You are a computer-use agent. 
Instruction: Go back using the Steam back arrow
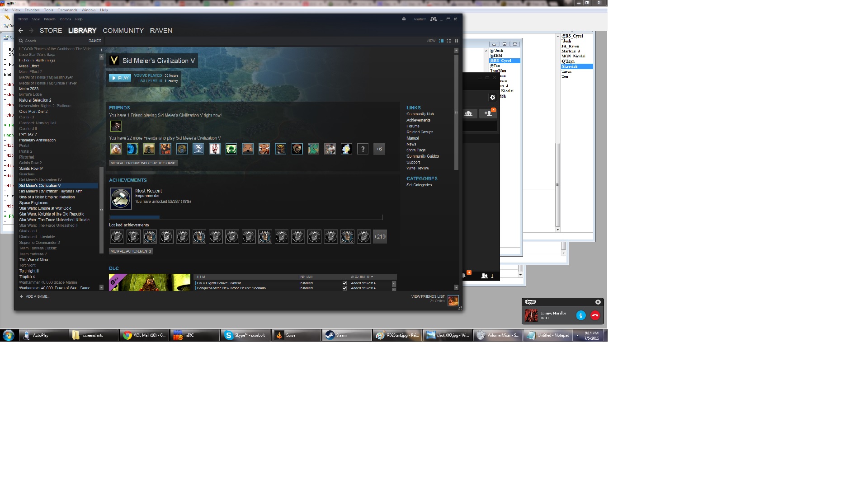click(x=21, y=30)
